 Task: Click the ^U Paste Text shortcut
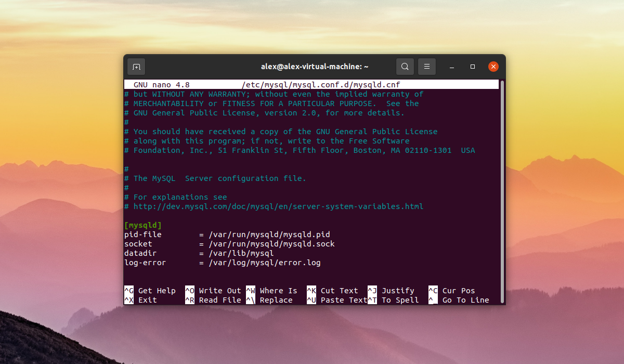click(337, 300)
